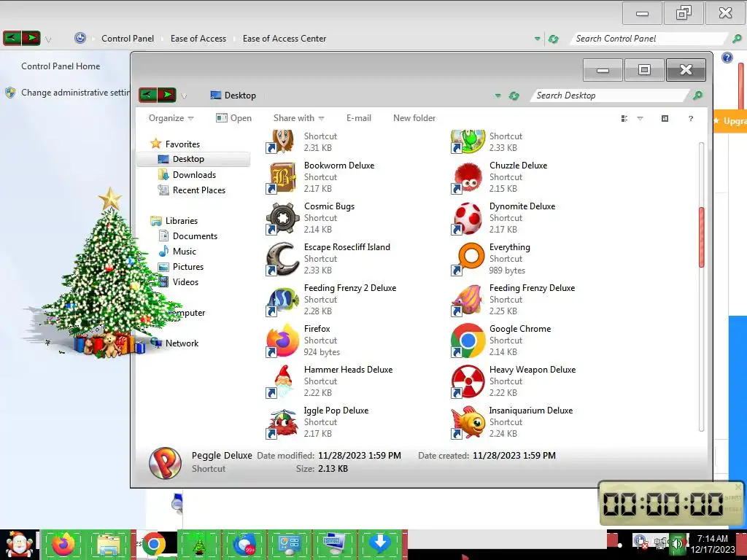Click the forward arrow in Desktop window

(x=167, y=95)
